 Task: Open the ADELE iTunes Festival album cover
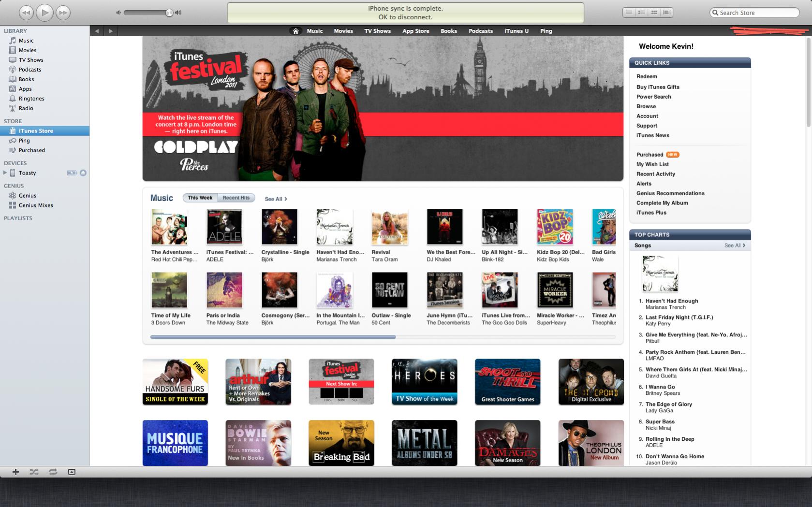[x=224, y=227]
